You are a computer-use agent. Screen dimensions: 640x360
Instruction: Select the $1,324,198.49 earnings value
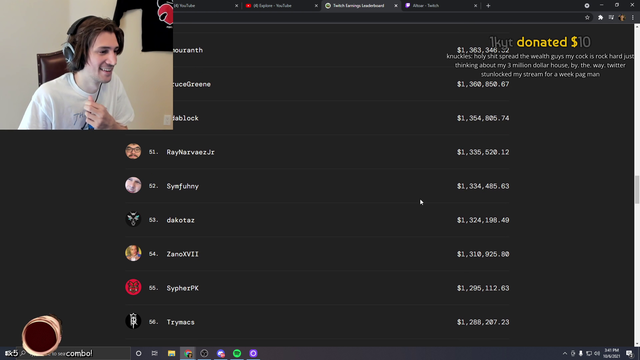pos(483,220)
